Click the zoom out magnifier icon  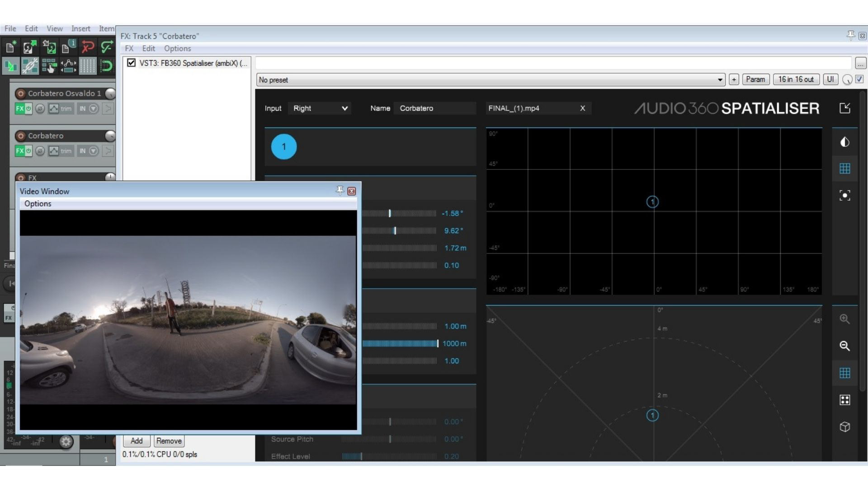click(x=844, y=346)
